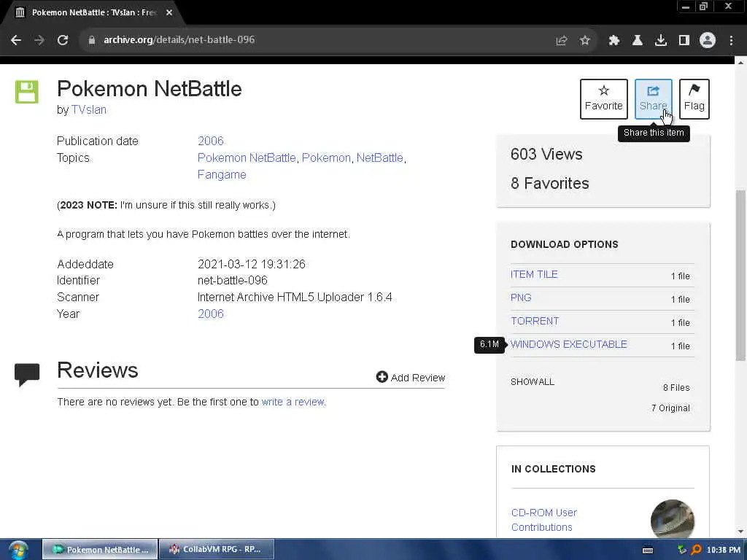Image resolution: width=747 pixels, height=560 pixels.
Task: Click the 2006 publication date link
Action: pyautogui.click(x=211, y=141)
